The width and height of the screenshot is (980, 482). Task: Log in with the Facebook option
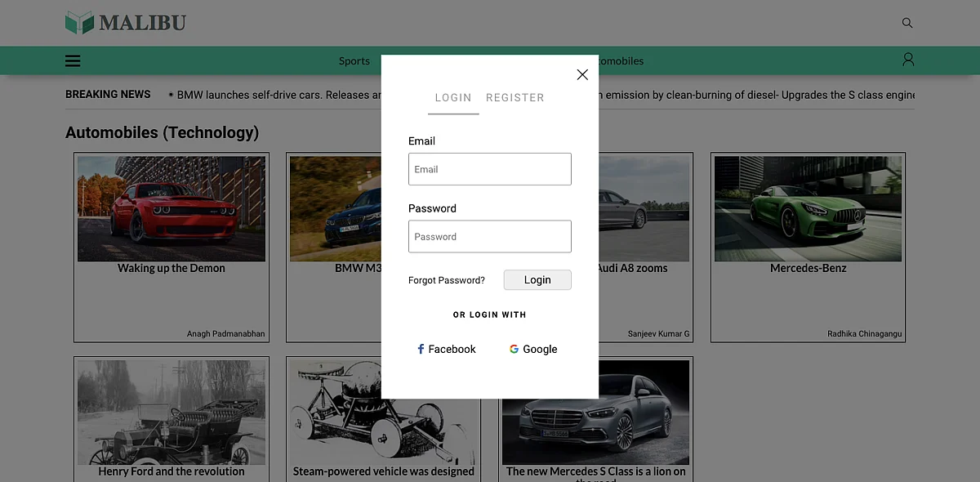pyautogui.click(x=447, y=349)
